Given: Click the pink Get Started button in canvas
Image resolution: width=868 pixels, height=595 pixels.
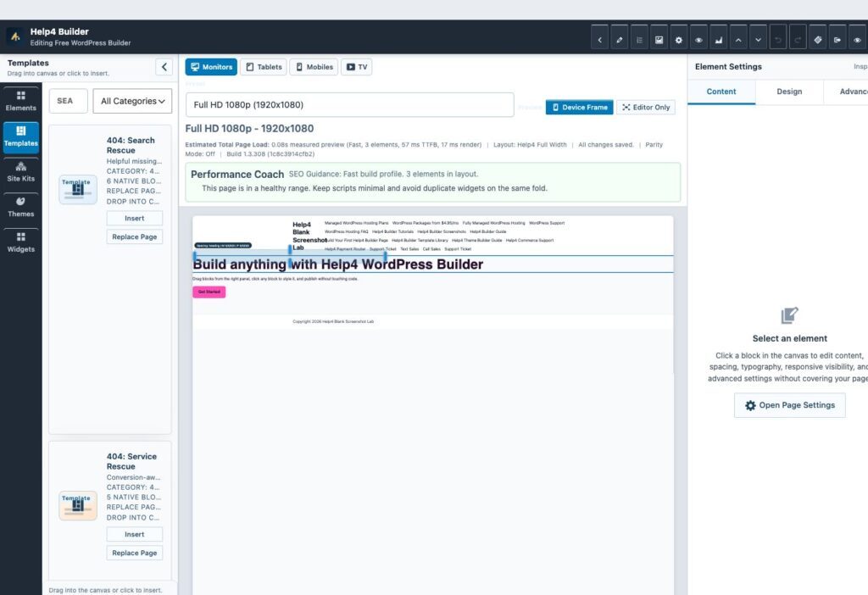Looking at the screenshot, I should (x=209, y=292).
